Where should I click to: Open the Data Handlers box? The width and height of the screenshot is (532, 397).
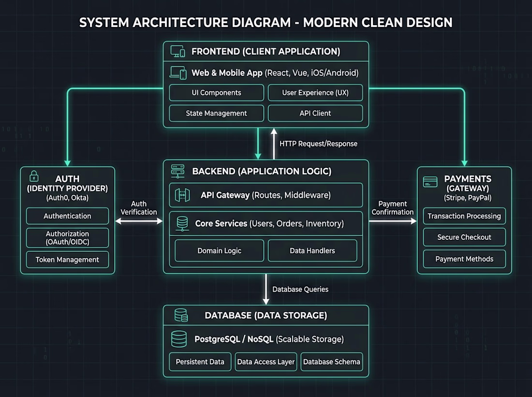tap(312, 251)
